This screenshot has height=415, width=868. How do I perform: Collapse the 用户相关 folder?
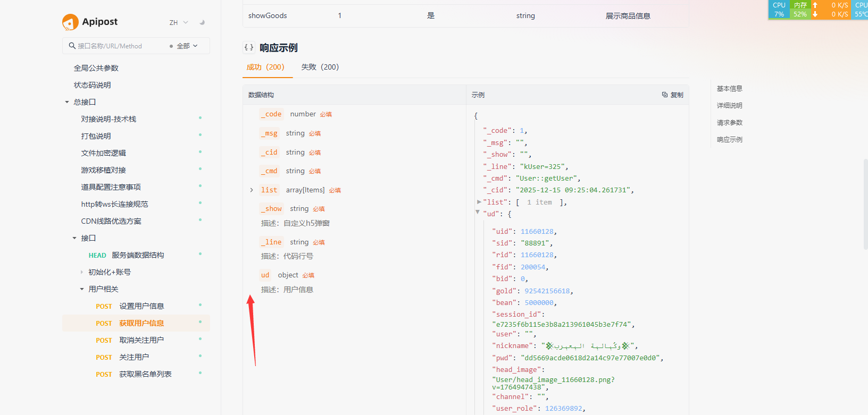tap(82, 289)
